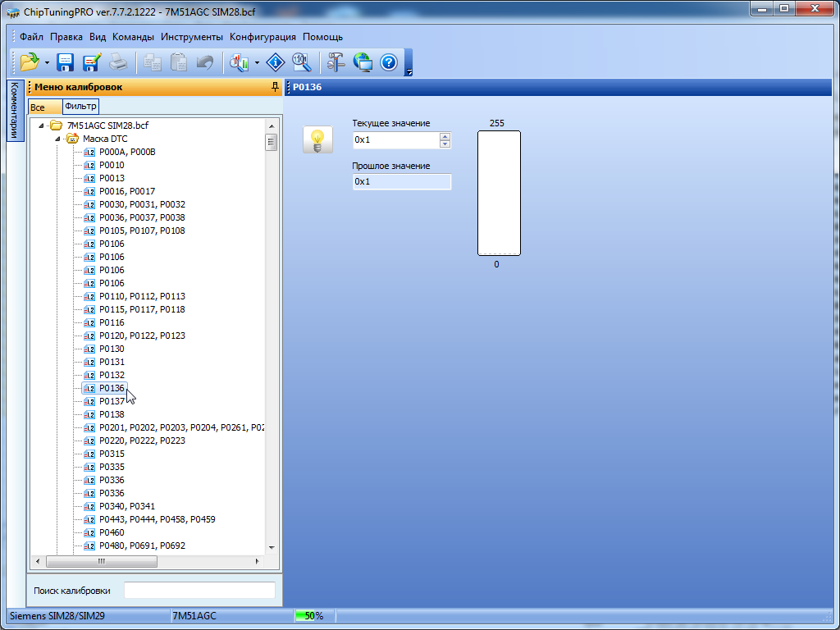
Task: Select P0137 in the calibration tree
Action: [x=112, y=401]
